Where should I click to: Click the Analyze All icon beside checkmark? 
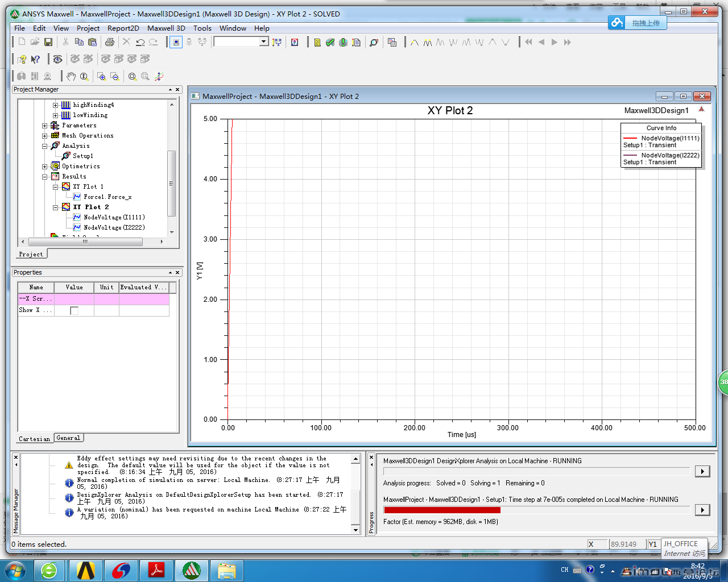coord(344,42)
